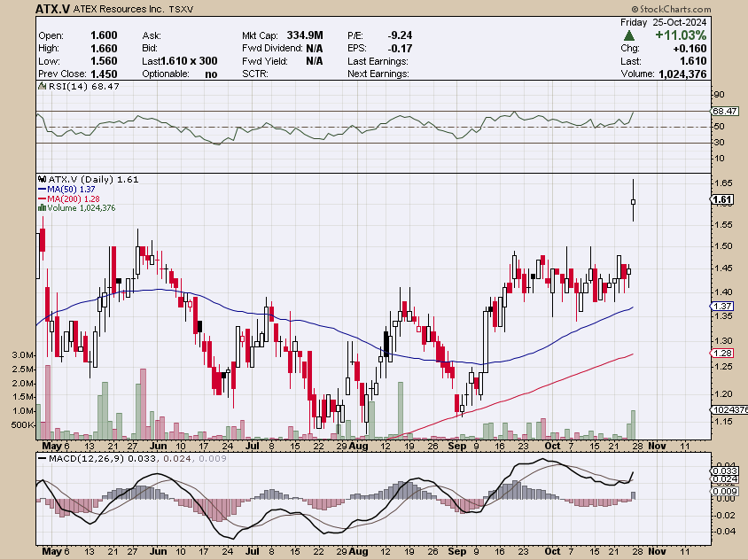Click the Prev Close value 1.450
The height and width of the screenshot is (560, 748).
click(x=104, y=74)
